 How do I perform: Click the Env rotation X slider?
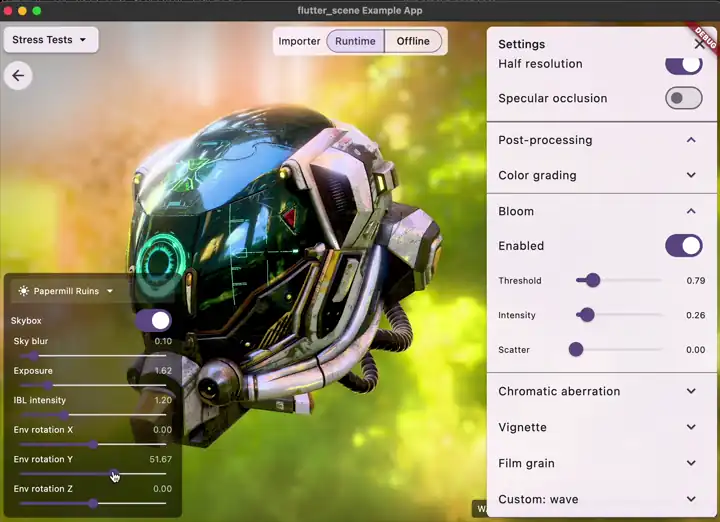[x=93, y=444]
